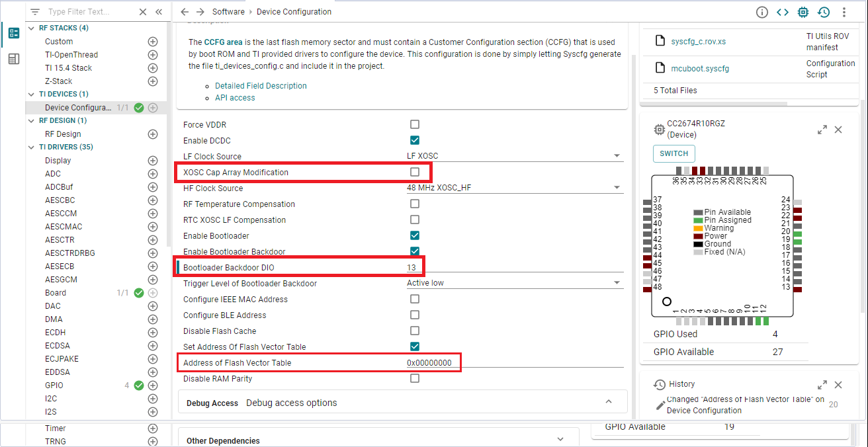Viewport: 868px width, 447px height.
Task: Navigate back using the left arrow
Action: pos(185,12)
